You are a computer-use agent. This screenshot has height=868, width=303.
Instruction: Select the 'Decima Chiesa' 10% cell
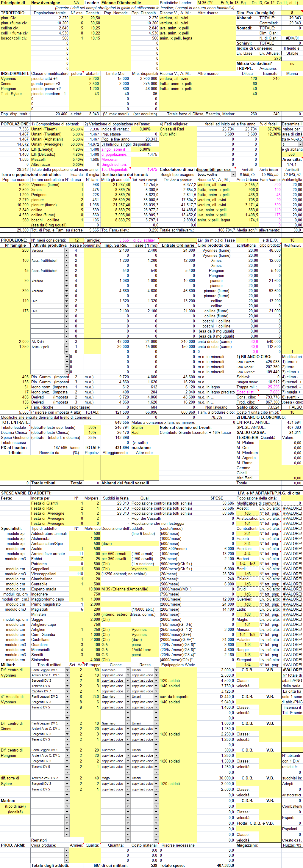(x=92, y=432)
